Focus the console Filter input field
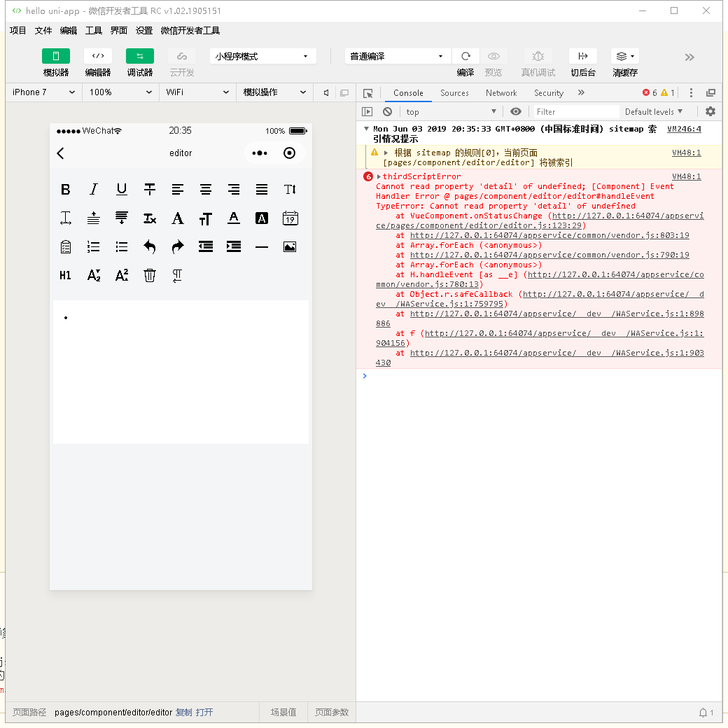 [576, 112]
